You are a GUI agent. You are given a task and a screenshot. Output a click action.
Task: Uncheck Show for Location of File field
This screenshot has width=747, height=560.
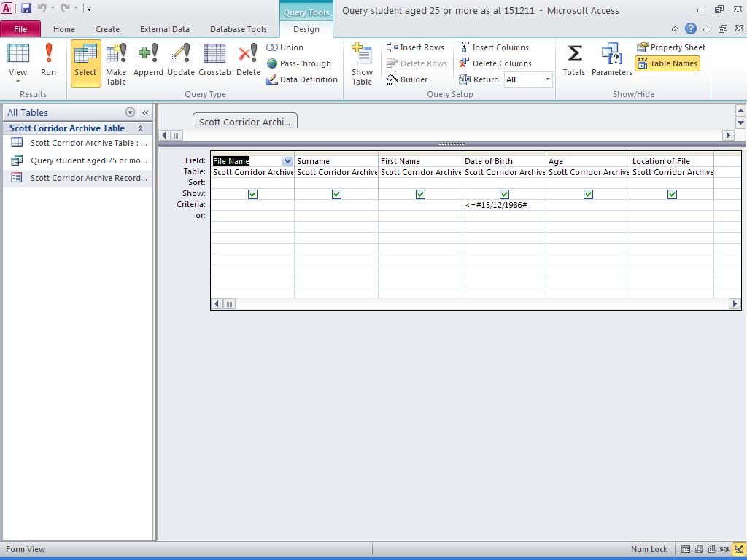tap(672, 194)
